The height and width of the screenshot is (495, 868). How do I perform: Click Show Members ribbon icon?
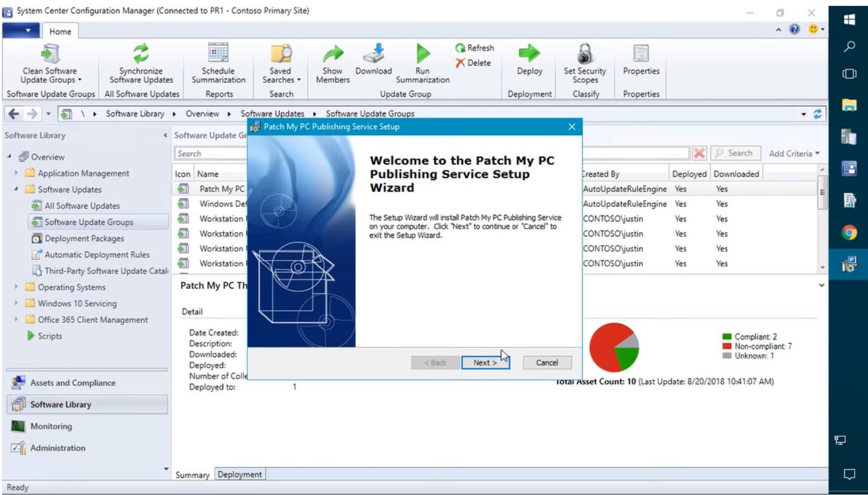click(332, 54)
